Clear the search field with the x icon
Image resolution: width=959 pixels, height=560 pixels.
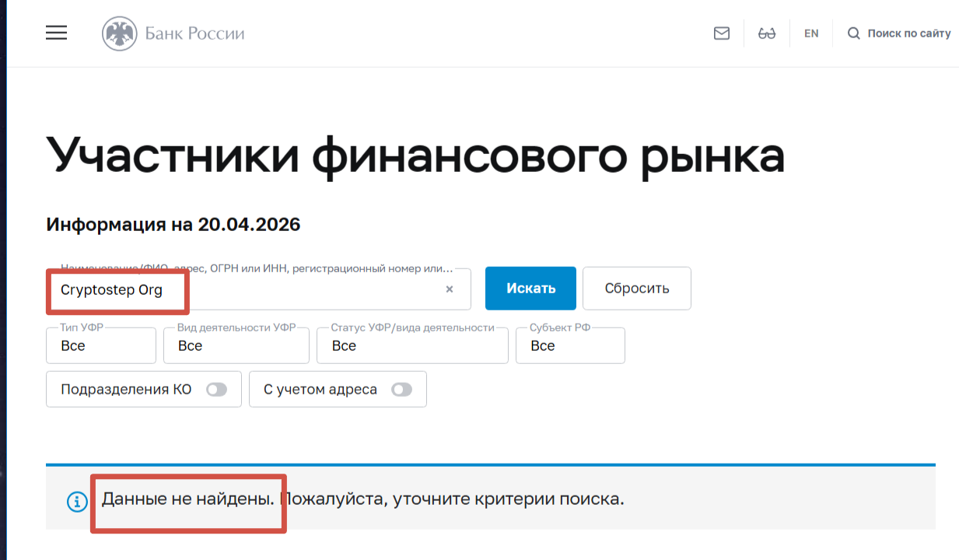(x=449, y=289)
